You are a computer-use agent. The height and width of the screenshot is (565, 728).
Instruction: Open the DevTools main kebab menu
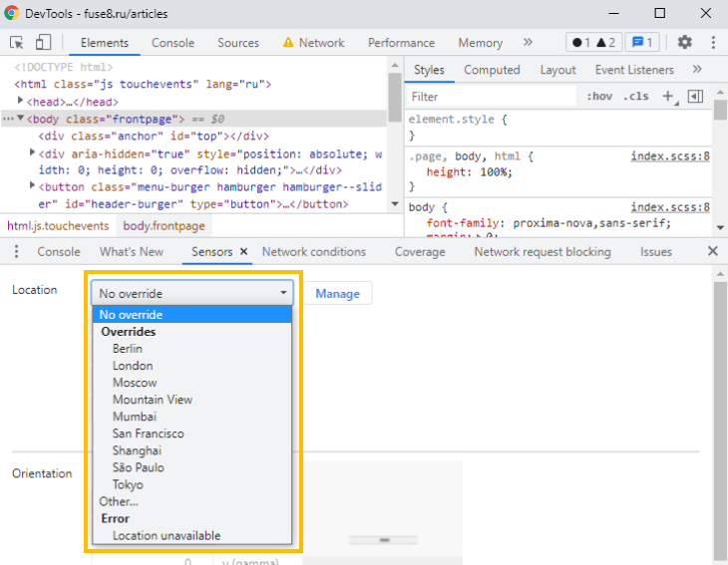coord(713,43)
